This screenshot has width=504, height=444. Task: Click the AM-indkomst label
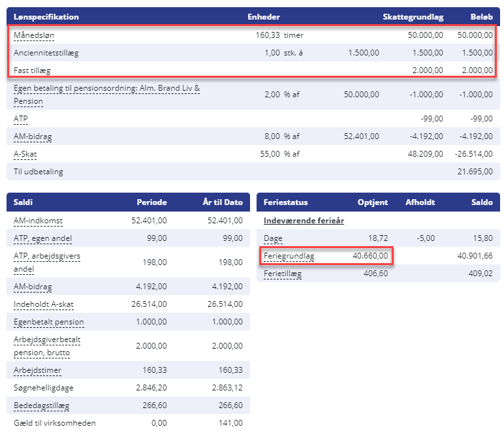pos(38,221)
